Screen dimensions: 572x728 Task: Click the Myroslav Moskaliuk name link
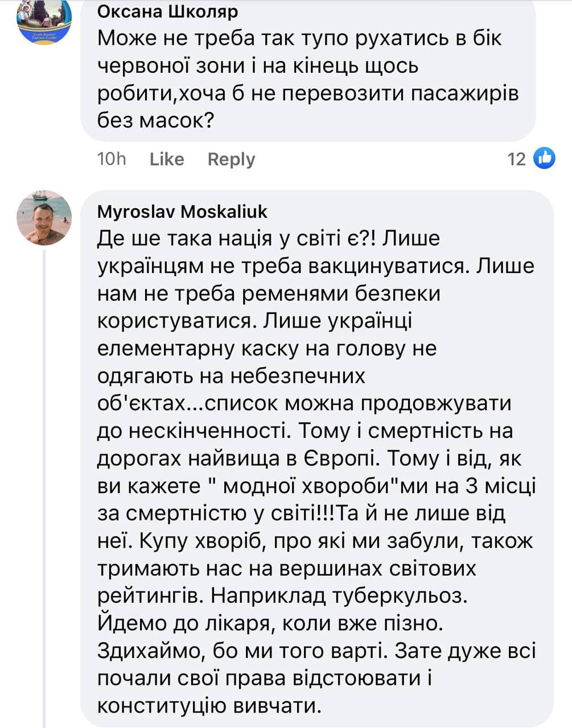pos(182,212)
